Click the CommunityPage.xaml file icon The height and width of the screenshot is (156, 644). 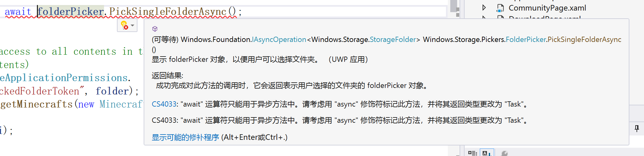click(x=500, y=8)
